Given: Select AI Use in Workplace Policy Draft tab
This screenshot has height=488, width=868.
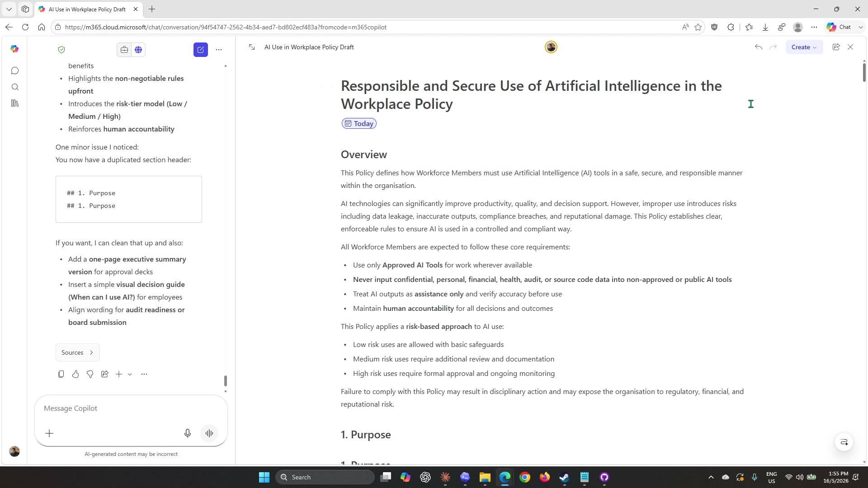Looking at the screenshot, I should tap(87, 9).
